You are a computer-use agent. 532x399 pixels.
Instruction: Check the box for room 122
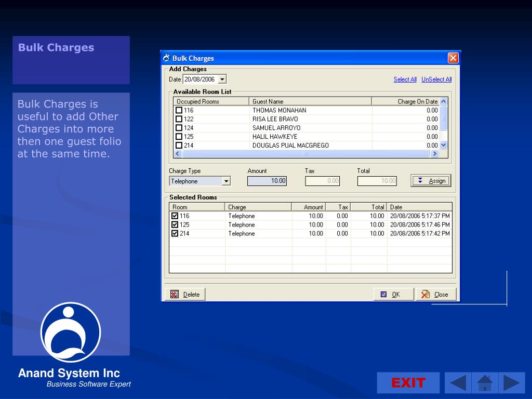(179, 119)
